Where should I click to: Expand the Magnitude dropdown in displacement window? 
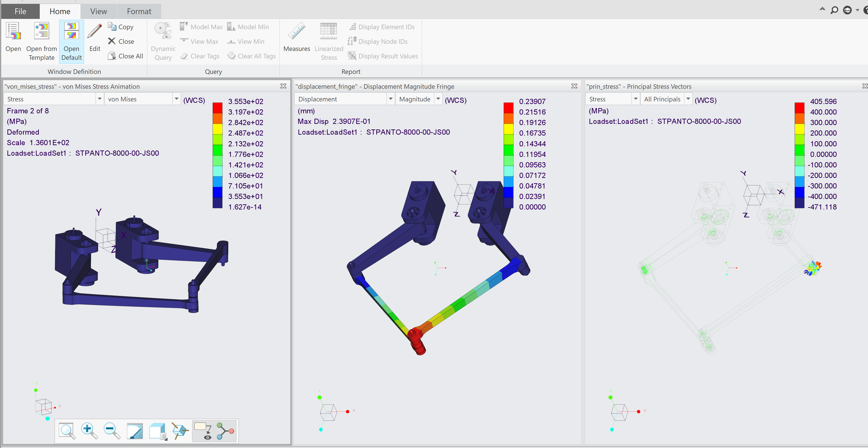438,99
